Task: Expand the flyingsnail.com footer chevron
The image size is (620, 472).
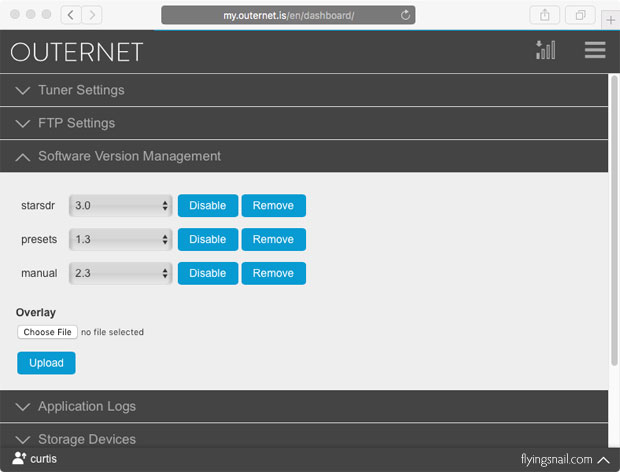Action: (x=604, y=460)
